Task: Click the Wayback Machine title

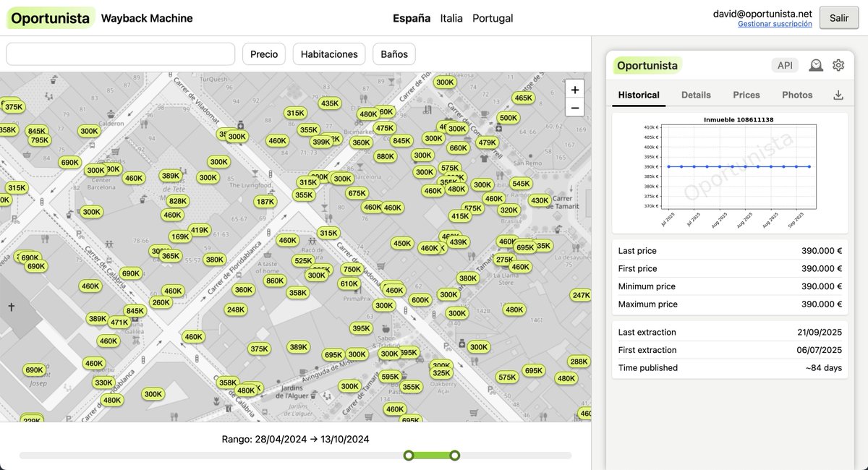Action: (x=147, y=18)
